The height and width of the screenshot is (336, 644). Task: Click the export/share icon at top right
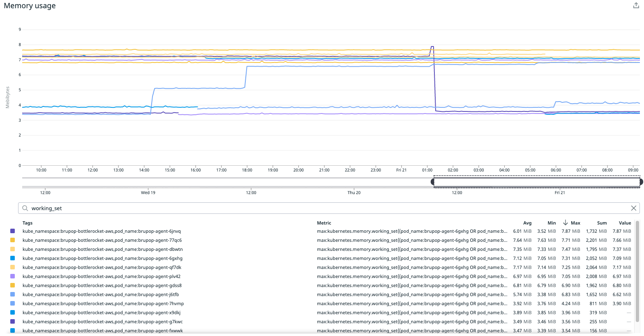[x=637, y=5]
